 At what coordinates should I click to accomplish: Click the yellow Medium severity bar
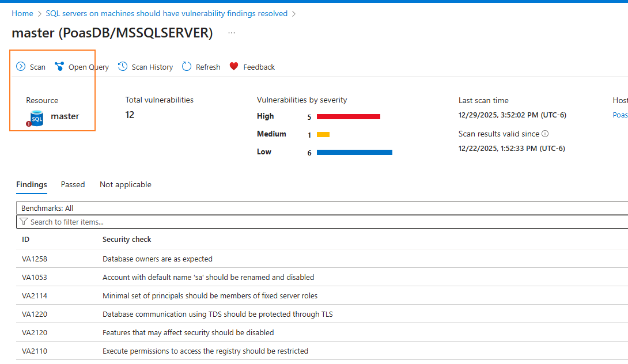click(323, 135)
